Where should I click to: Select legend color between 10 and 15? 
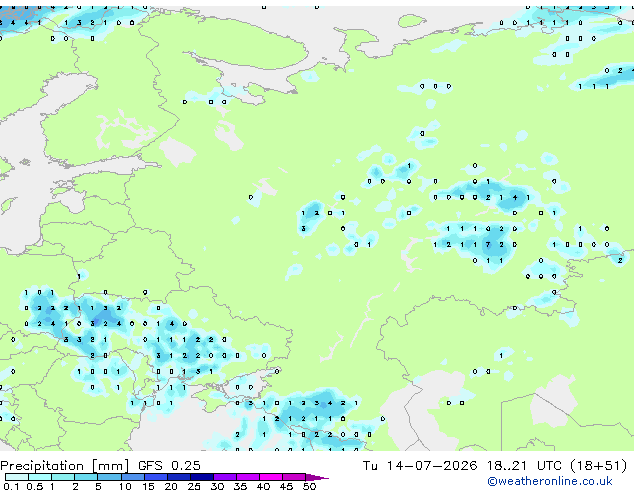coord(132,477)
